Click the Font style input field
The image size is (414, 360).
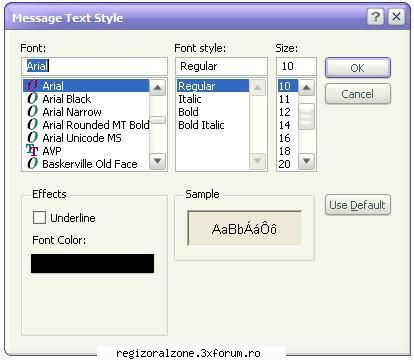(x=221, y=66)
